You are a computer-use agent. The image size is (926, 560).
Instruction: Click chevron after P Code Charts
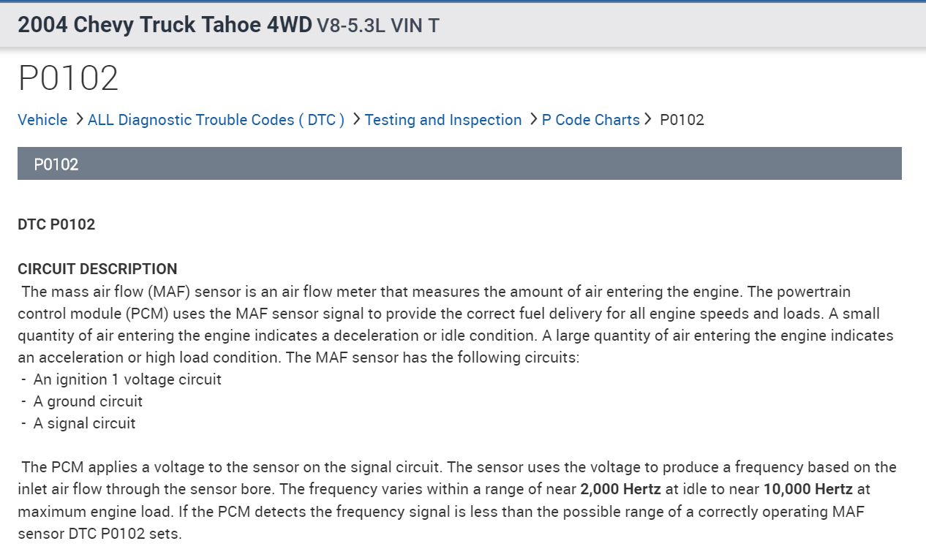pos(649,120)
